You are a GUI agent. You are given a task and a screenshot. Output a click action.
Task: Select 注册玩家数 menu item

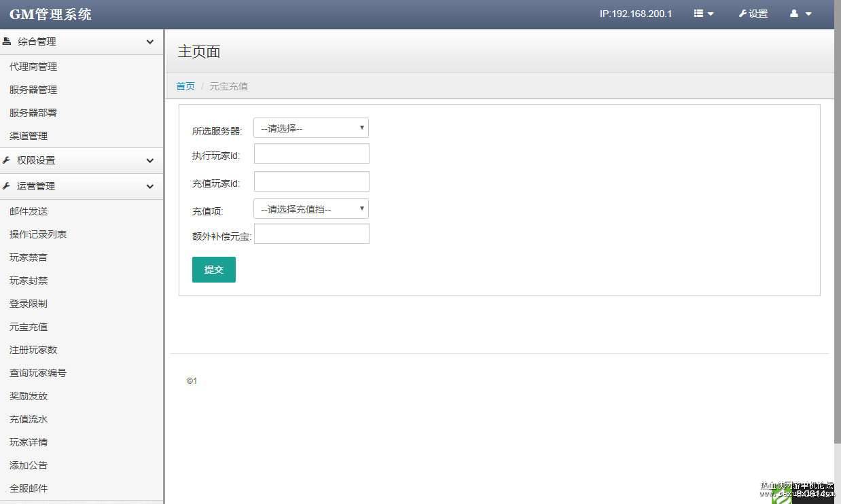point(33,350)
